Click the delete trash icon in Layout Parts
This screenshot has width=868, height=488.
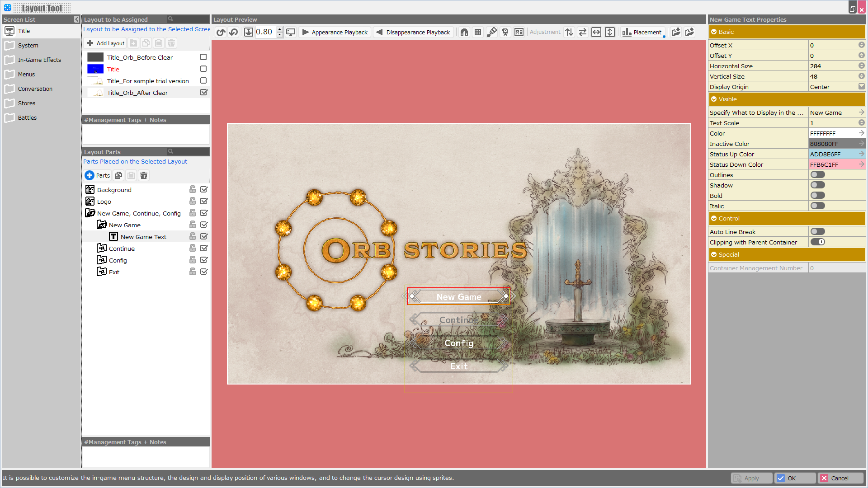point(144,175)
